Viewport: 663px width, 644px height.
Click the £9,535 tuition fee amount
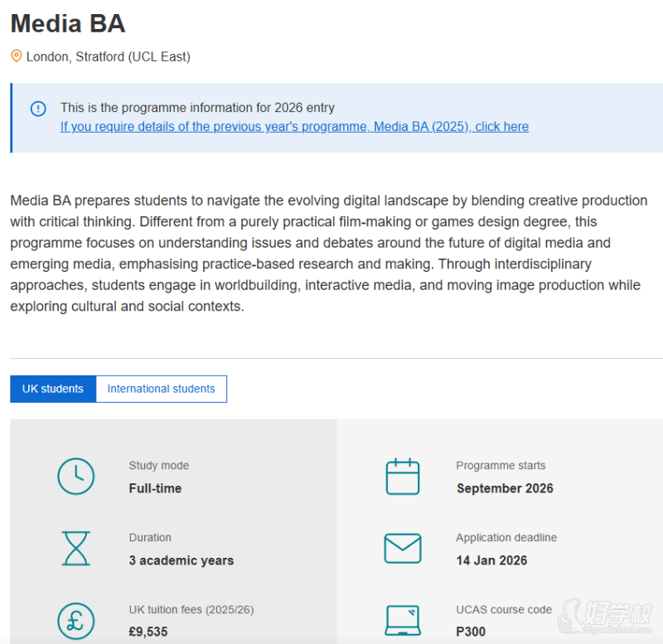point(148,632)
